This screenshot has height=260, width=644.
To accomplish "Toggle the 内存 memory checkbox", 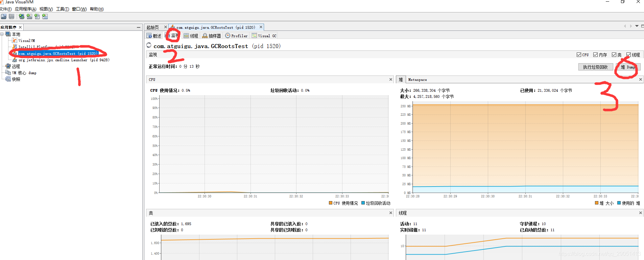I will point(595,55).
